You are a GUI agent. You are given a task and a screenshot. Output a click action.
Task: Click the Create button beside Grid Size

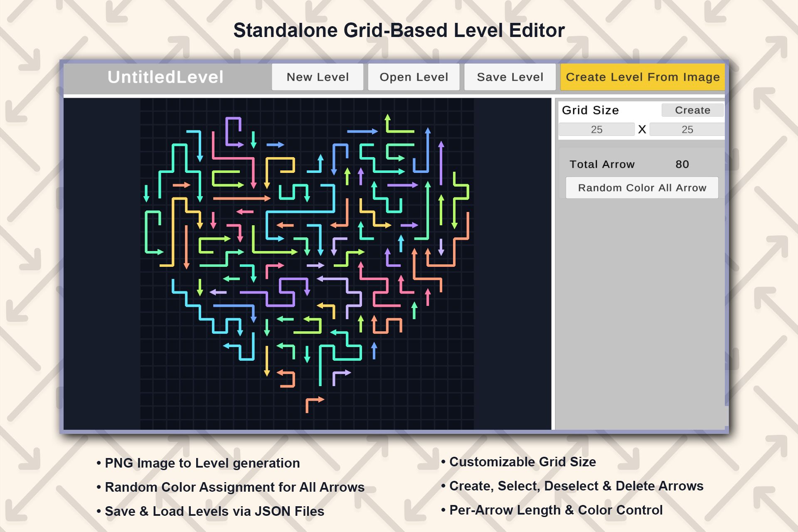pyautogui.click(x=692, y=110)
